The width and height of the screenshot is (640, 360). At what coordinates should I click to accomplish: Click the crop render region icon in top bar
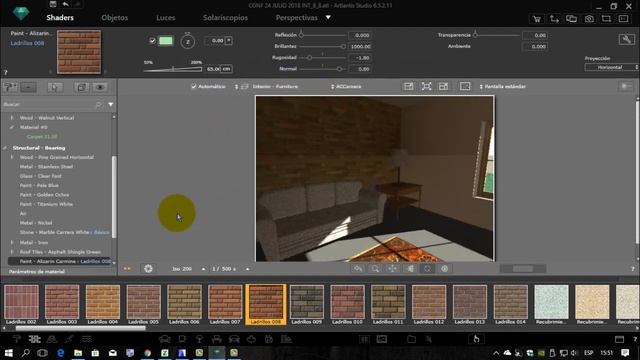click(606, 19)
